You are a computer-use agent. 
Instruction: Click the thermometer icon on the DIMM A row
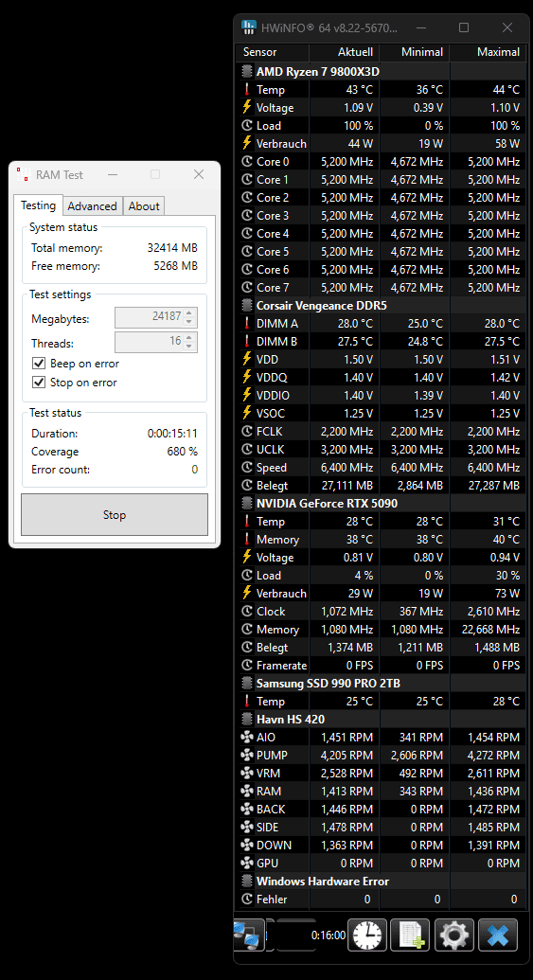pyautogui.click(x=247, y=324)
